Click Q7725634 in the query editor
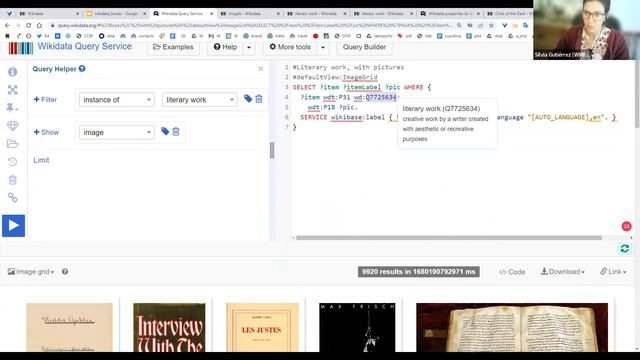This screenshot has width=640, height=360. click(x=381, y=97)
